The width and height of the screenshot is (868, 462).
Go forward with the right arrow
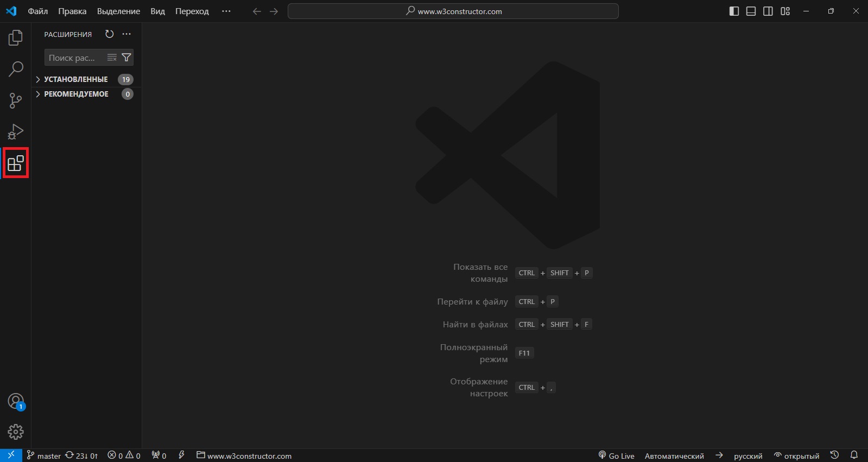click(x=274, y=11)
